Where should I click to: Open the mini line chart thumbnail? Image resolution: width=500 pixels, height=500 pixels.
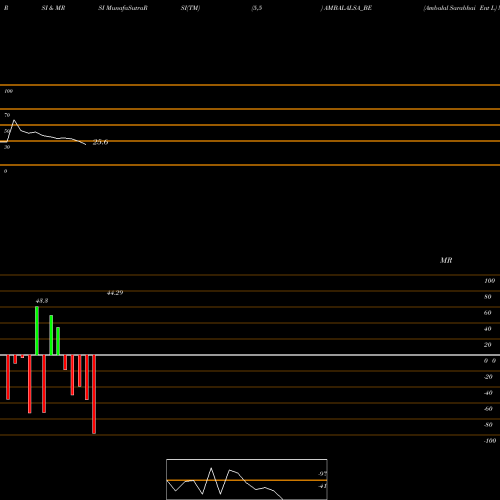247,479
